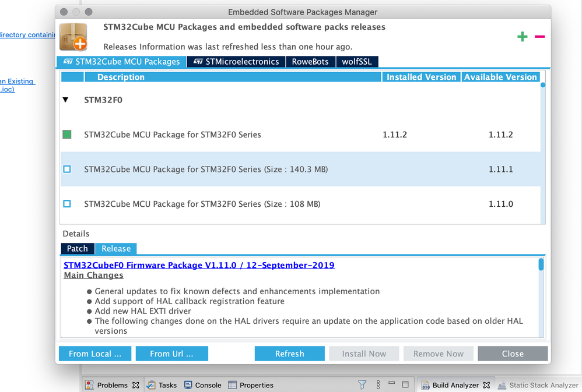Check the box for STM32F0 package 1.11.0
Viewport: 582px width, 392px height.
pyautogui.click(x=67, y=204)
